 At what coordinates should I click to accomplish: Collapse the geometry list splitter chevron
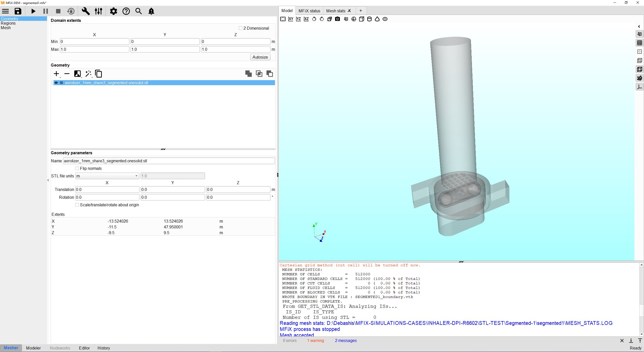tap(163, 149)
